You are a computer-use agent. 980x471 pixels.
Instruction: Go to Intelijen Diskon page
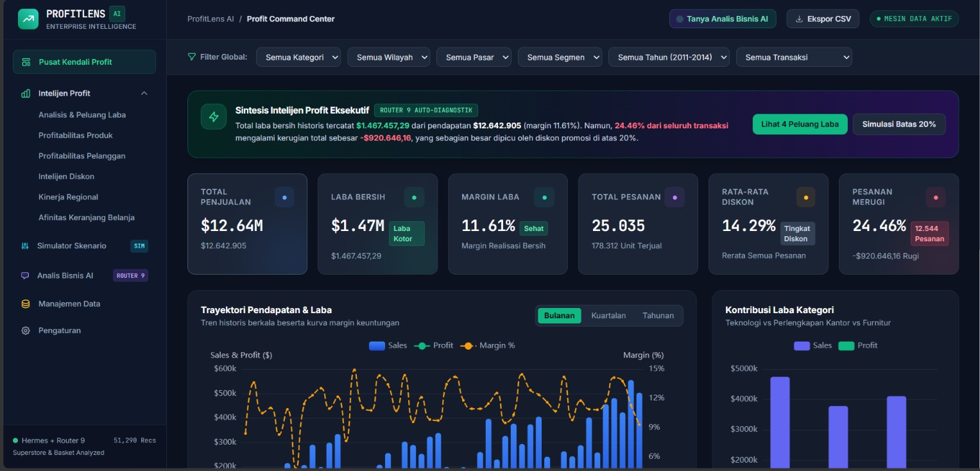pyautogui.click(x=66, y=176)
